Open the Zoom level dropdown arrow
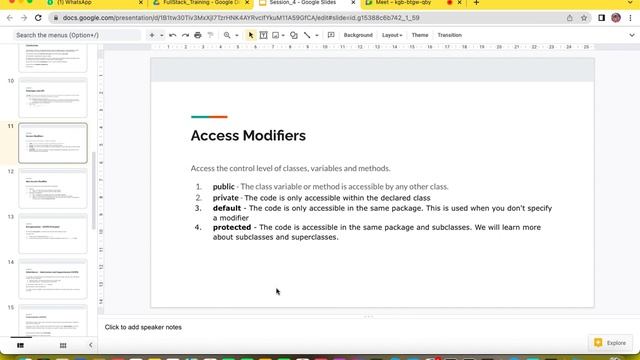Image resolution: width=640 pixels, height=360 pixels. pos(237,35)
